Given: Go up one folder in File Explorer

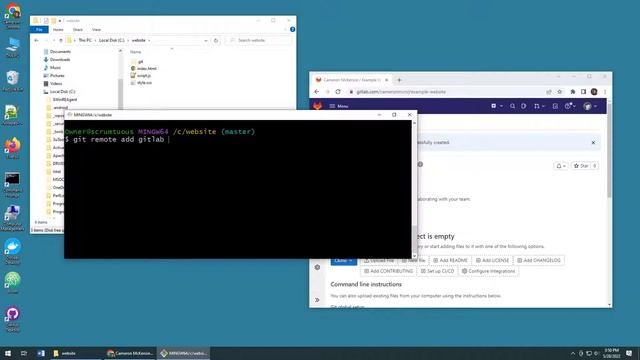Looking at the screenshot, I should 61,40.
